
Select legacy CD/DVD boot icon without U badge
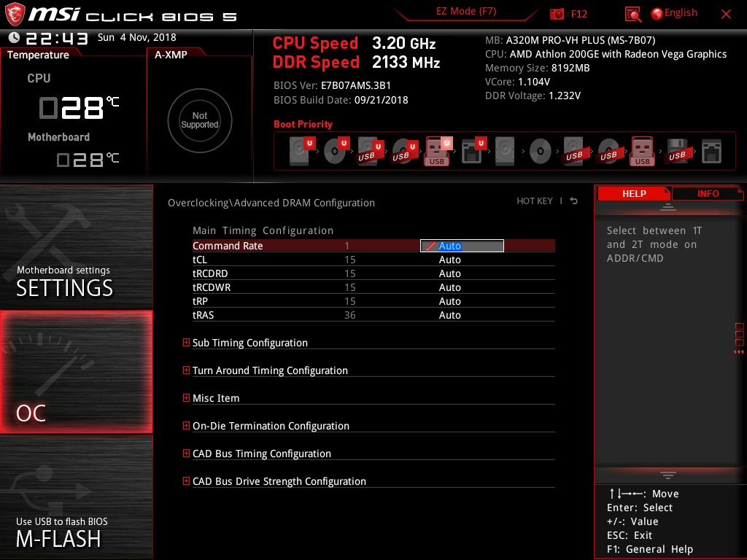coord(541,152)
